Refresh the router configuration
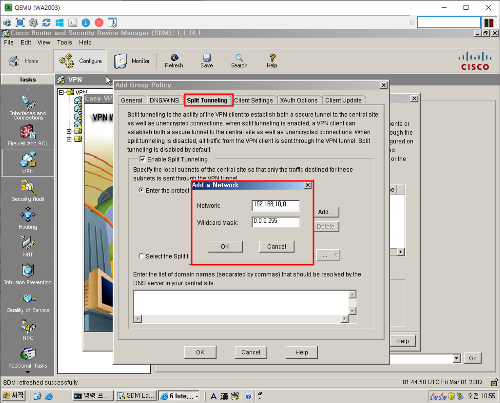The width and height of the screenshot is (500, 403). coord(174,61)
